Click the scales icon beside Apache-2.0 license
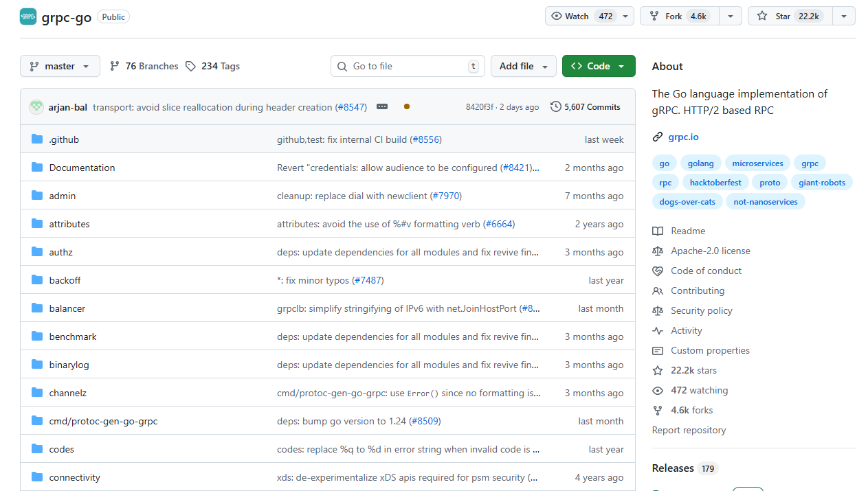 658,251
